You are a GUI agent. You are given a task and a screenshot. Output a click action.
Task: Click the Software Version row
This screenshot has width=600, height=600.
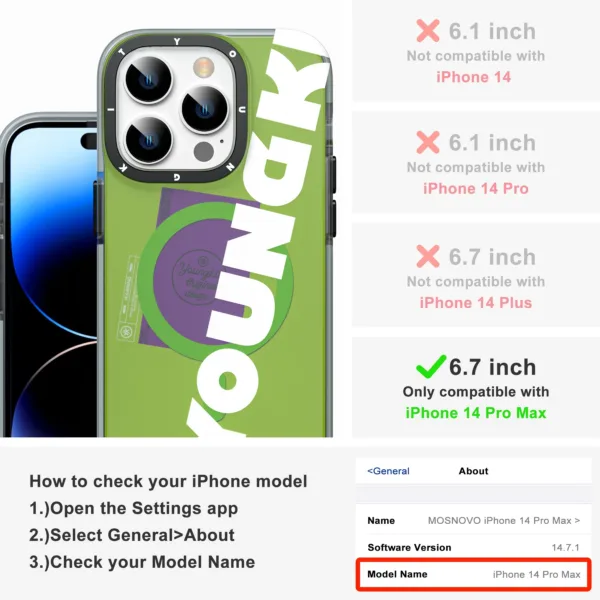474,548
